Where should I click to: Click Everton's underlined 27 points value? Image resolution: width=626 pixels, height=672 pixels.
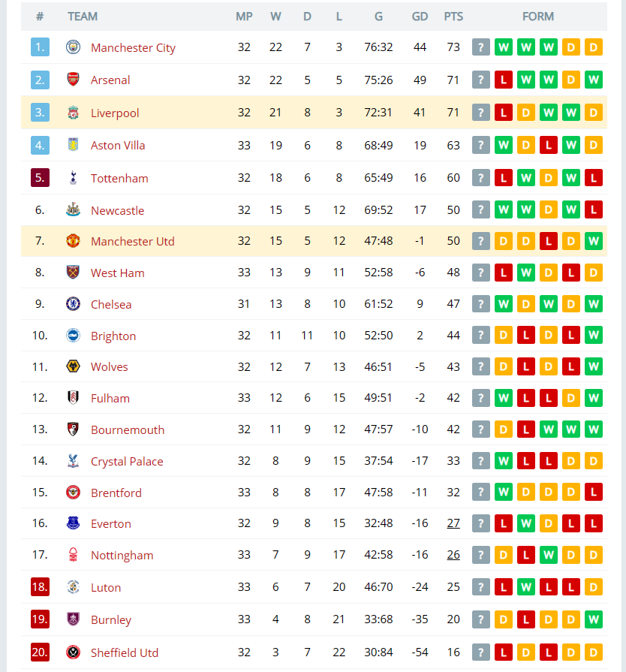click(453, 523)
